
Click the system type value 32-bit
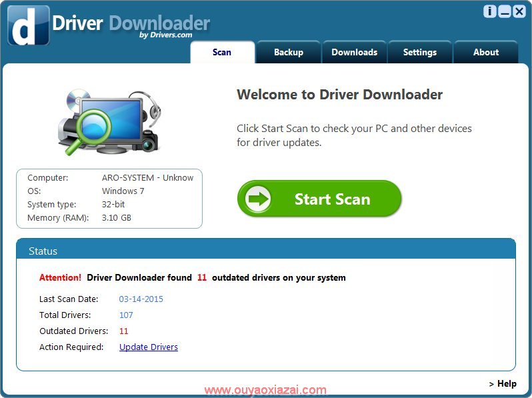coord(113,204)
